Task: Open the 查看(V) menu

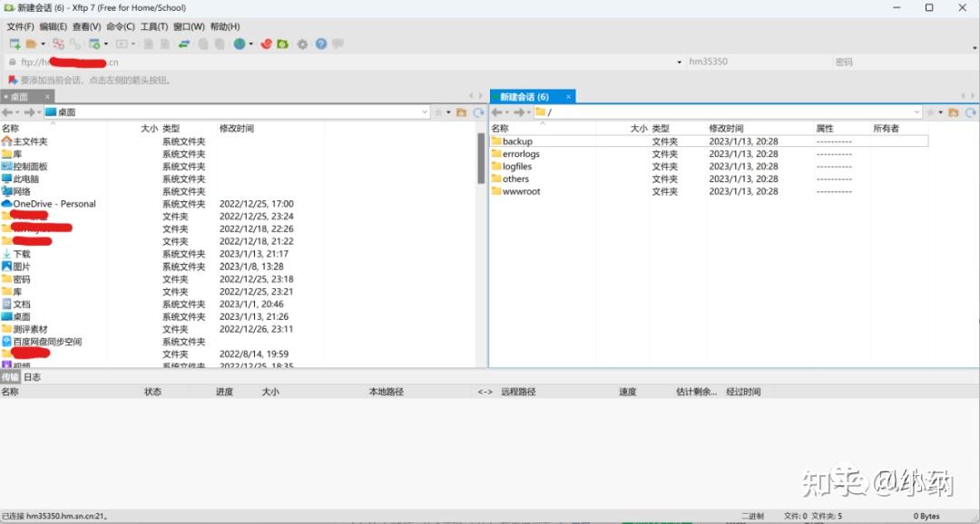Action: coord(86,26)
